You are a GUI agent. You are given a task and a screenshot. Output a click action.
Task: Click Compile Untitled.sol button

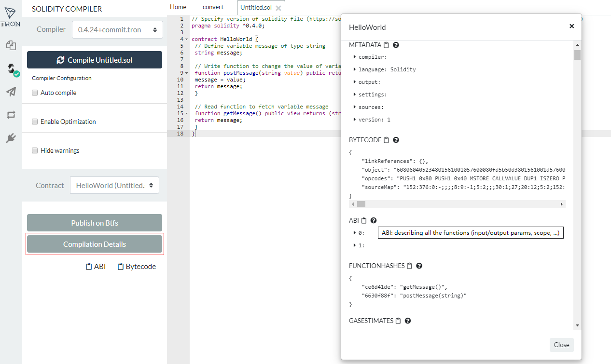pos(95,60)
